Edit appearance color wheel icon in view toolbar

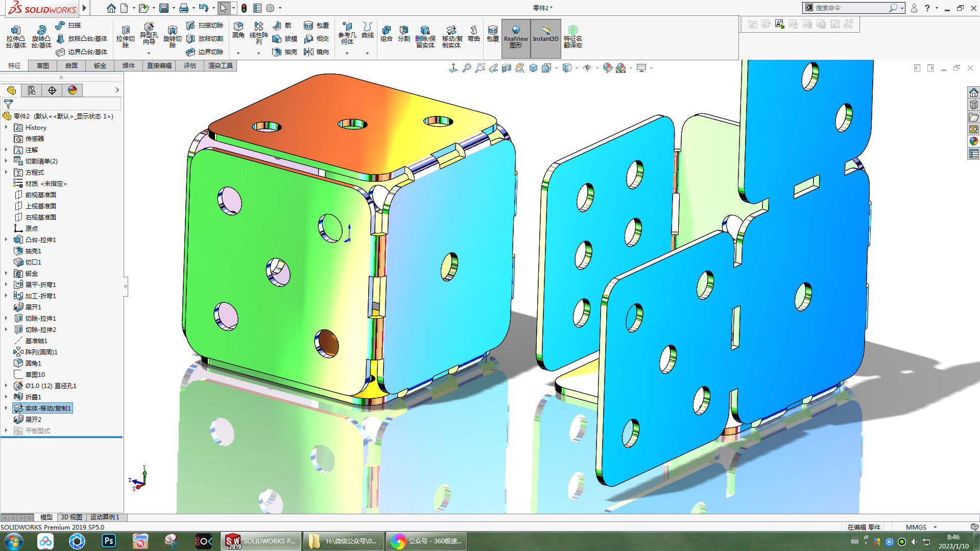(x=607, y=68)
